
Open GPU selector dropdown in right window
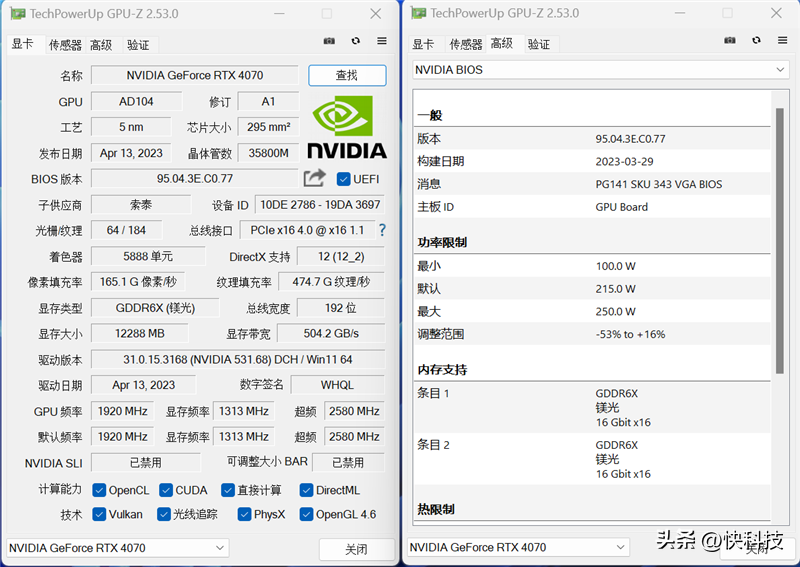pos(518,548)
